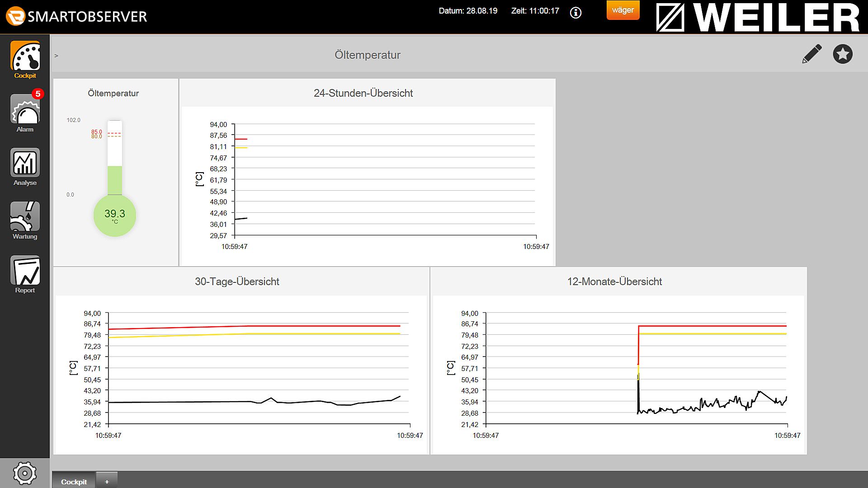Toggle the star to favorite this dashboard
This screenshot has width=868, height=488.
(842, 54)
